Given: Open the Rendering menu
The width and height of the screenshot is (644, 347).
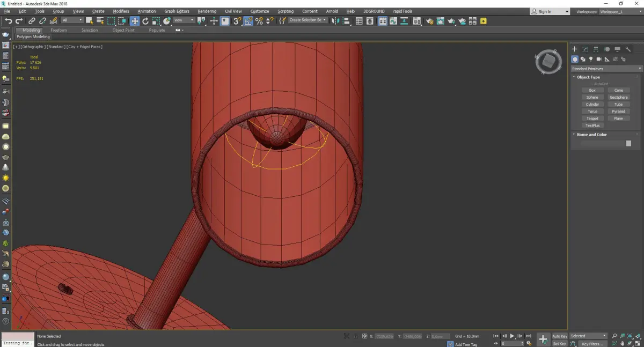Looking at the screenshot, I should [x=207, y=11].
